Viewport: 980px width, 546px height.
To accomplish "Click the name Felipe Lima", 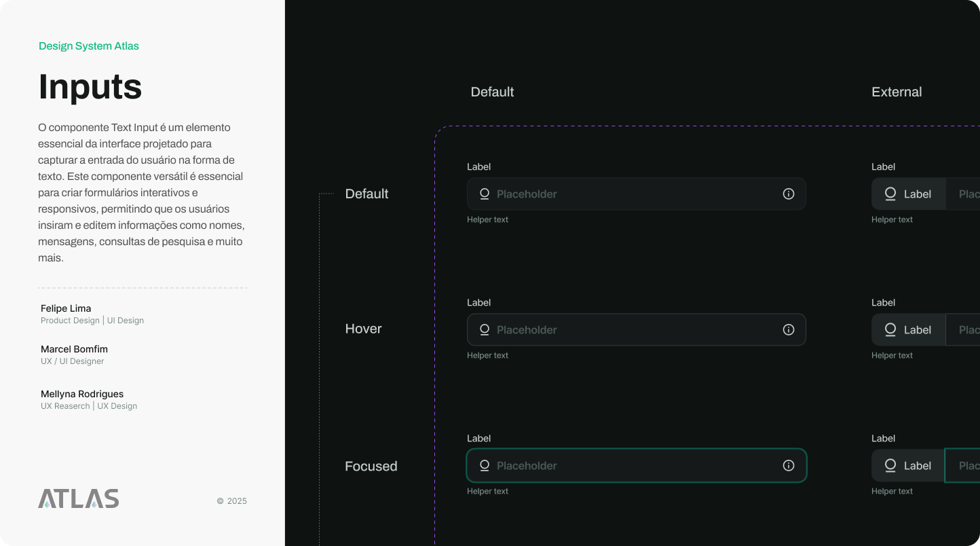I will 66,308.
